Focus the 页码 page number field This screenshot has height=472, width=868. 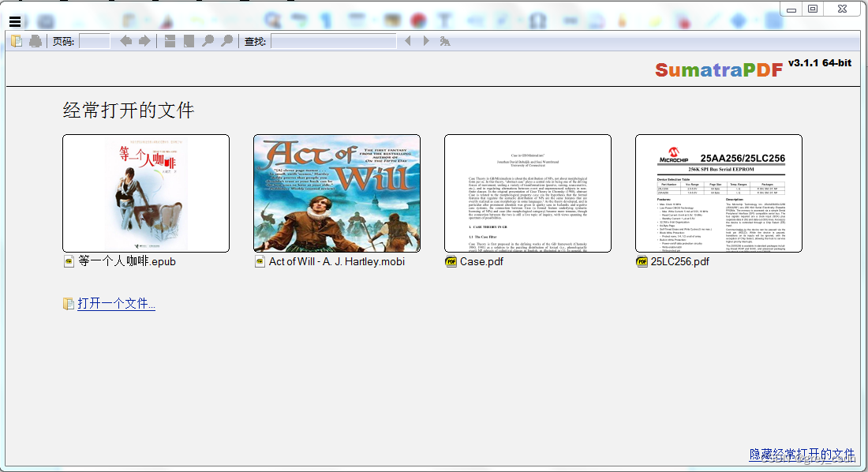95,41
